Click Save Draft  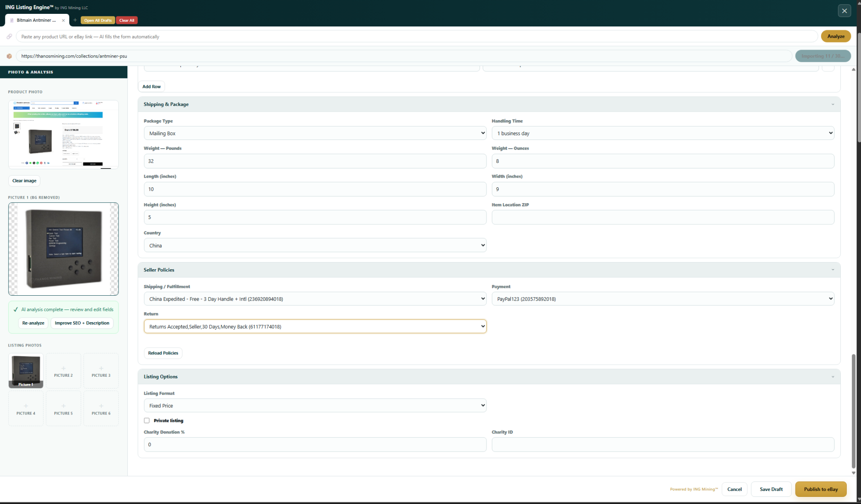771,489
